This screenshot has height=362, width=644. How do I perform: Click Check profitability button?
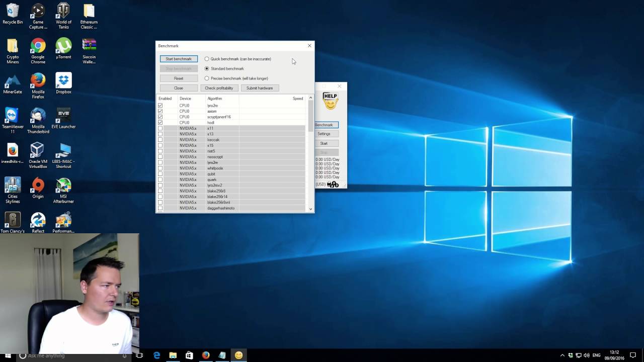point(219,88)
